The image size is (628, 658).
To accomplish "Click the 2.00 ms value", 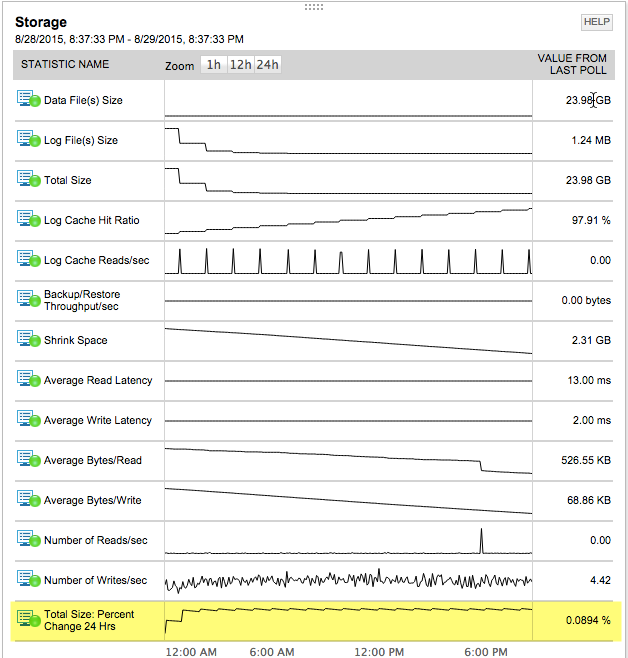I will pyautogui.click(x=592, y=420).
